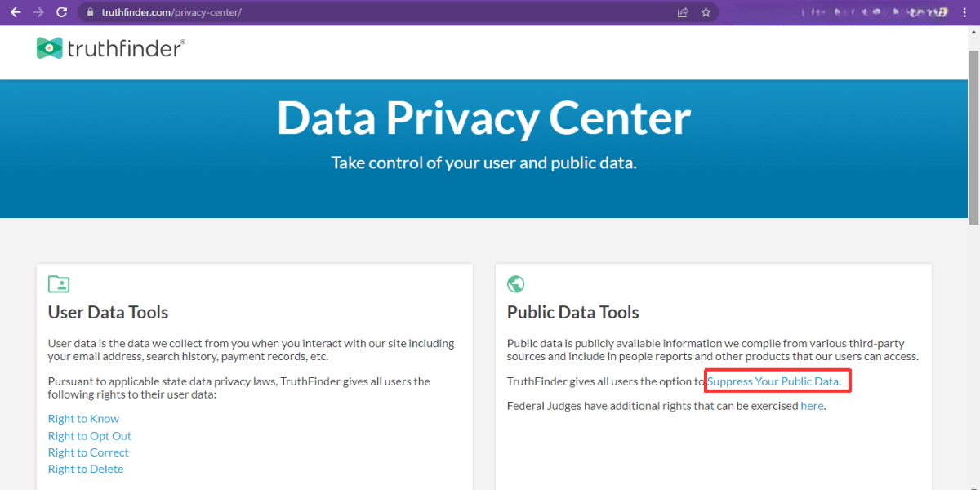Open Suppress Your Public Data link
This screenshot has width=980, height=490.
(773, 381)
